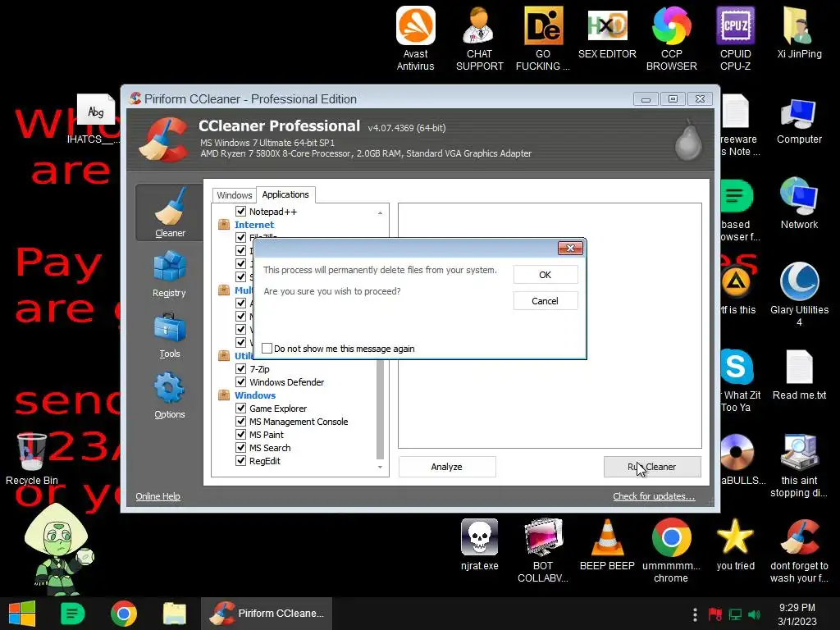Click the application list scrollbar thumb

pos(380,410)
